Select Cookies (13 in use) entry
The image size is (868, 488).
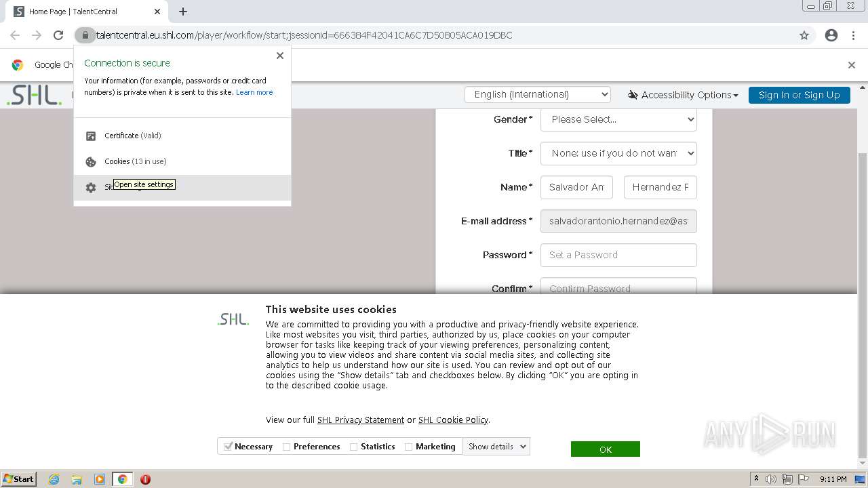click(x=182, y=161)
